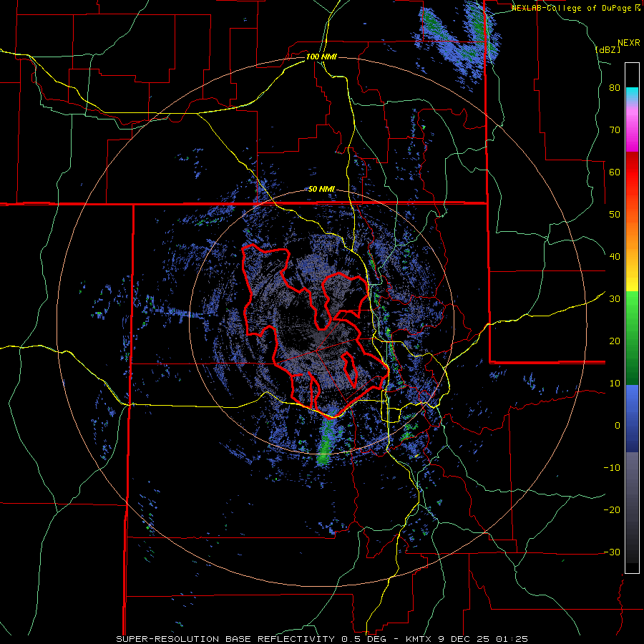Click the 40 dBZ scale value
Image resolution: width=644 pixels, height=644 pixels.
615,257
